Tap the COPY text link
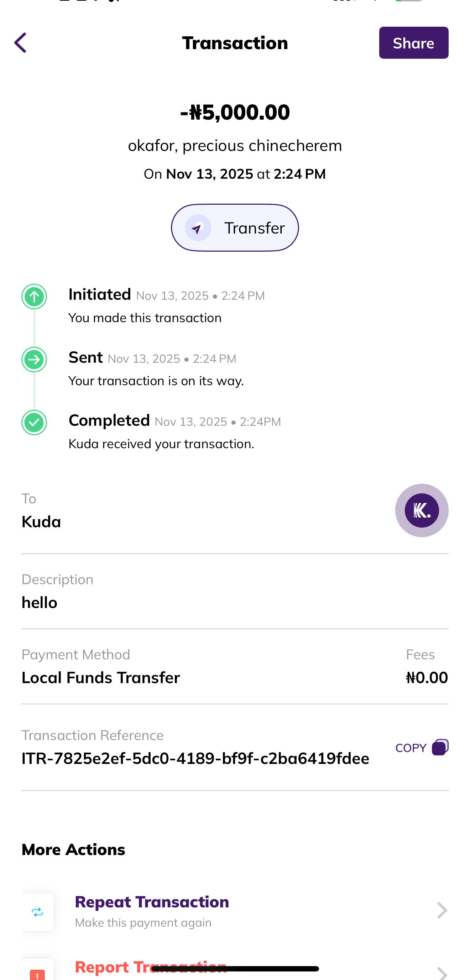 coord(411,748)
